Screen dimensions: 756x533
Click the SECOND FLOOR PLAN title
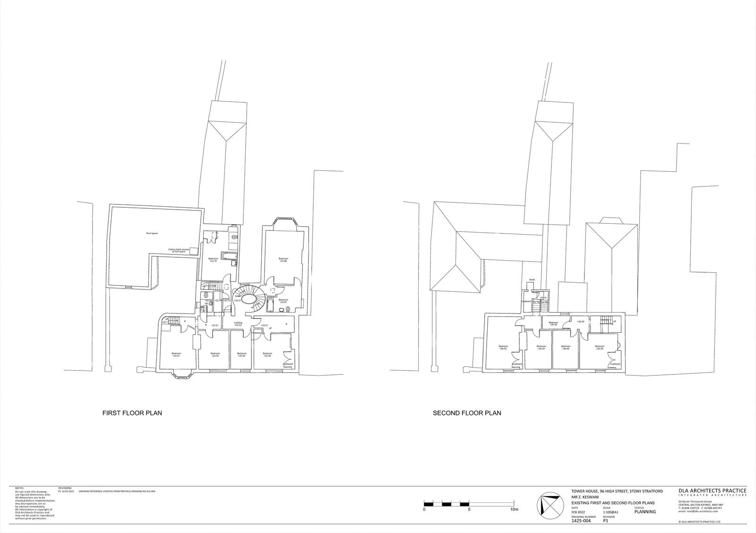point(467,413)
